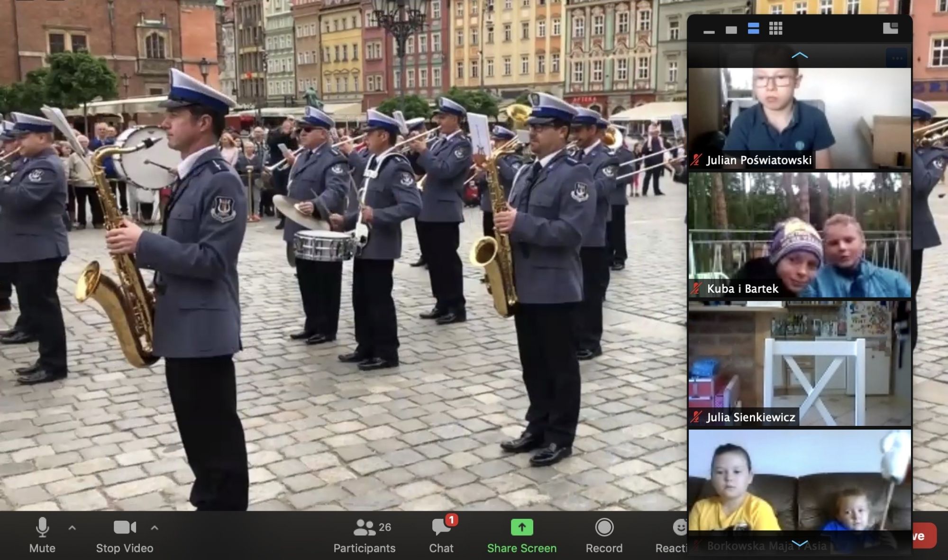Open the three-dots menu above Julian's video
Viewport: 948px width, 560px height.
[897, 58]
